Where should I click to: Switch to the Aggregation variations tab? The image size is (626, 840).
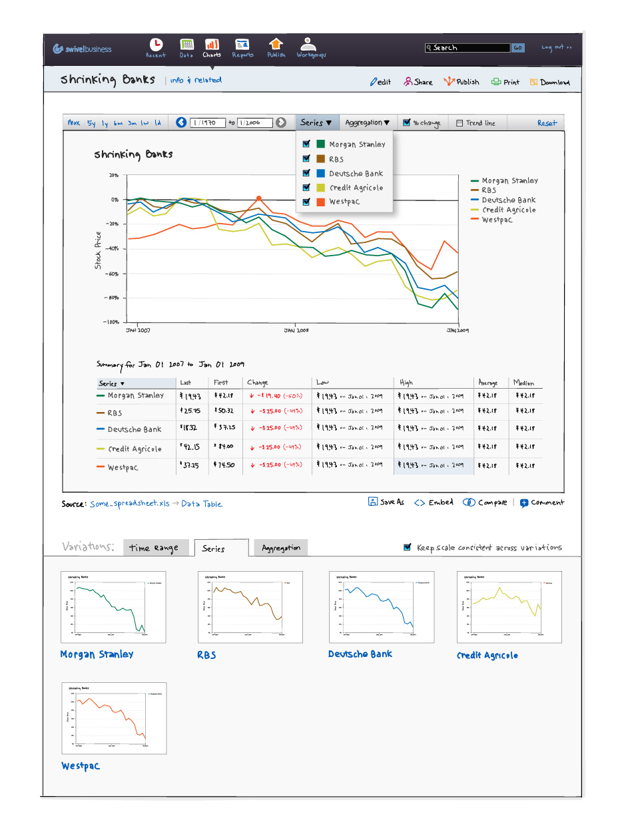[280, 548]
